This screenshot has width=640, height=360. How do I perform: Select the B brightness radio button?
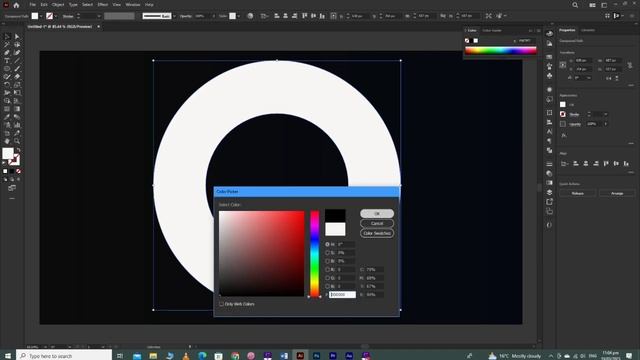tap(327, 261)
